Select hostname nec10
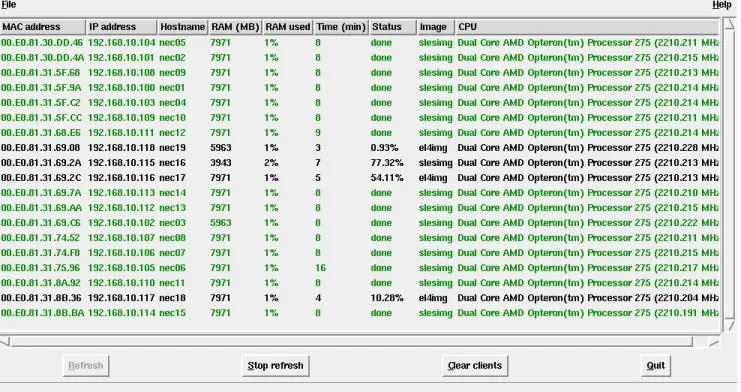 pyautogui.click(x=172, y=118)
